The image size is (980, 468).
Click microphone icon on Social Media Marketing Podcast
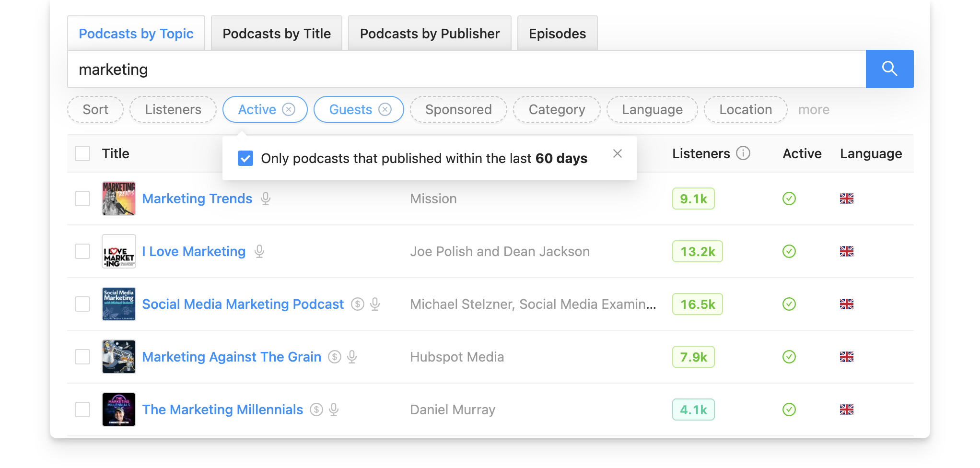pos(375,304)
